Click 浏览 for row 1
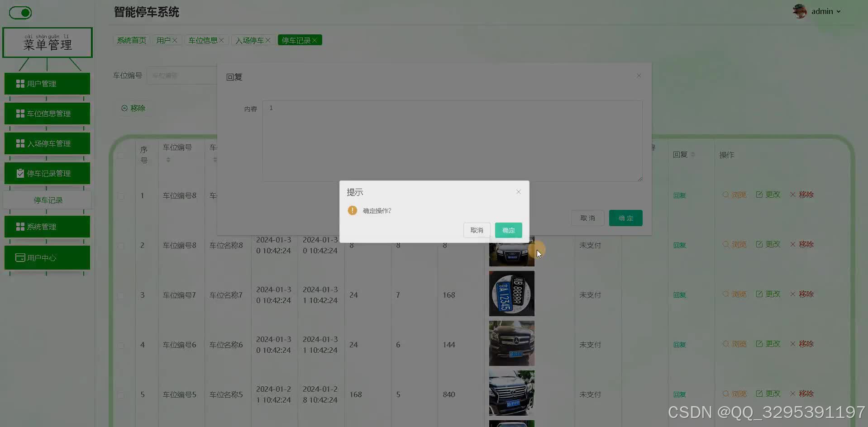The image size is (868, 427). (x=734, y=195)
